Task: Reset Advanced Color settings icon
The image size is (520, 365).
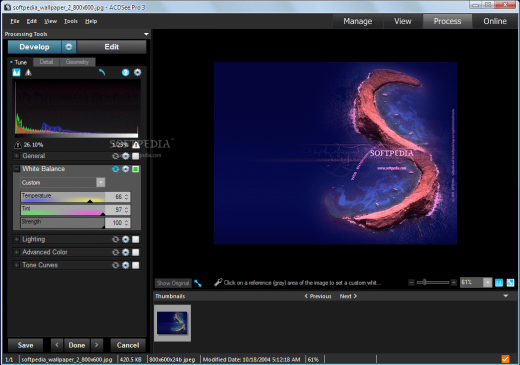Action: coord(115,252)
